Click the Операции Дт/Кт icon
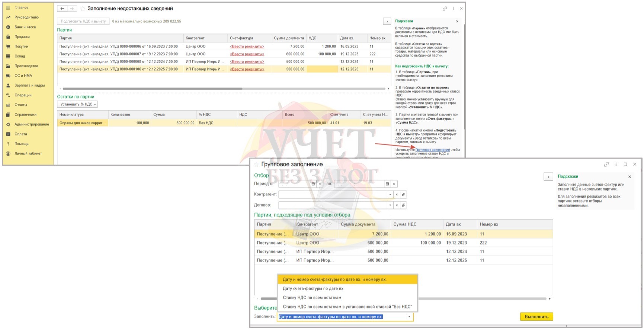This screenshot has width=644, height=329. point(8,95)
